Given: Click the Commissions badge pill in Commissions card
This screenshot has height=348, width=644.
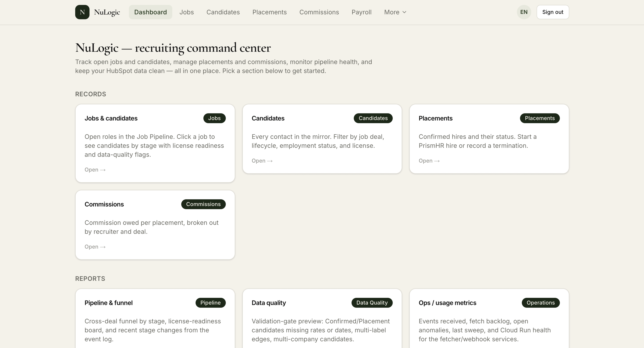Looking at the screenshot, I should click(x=203, y=204).
